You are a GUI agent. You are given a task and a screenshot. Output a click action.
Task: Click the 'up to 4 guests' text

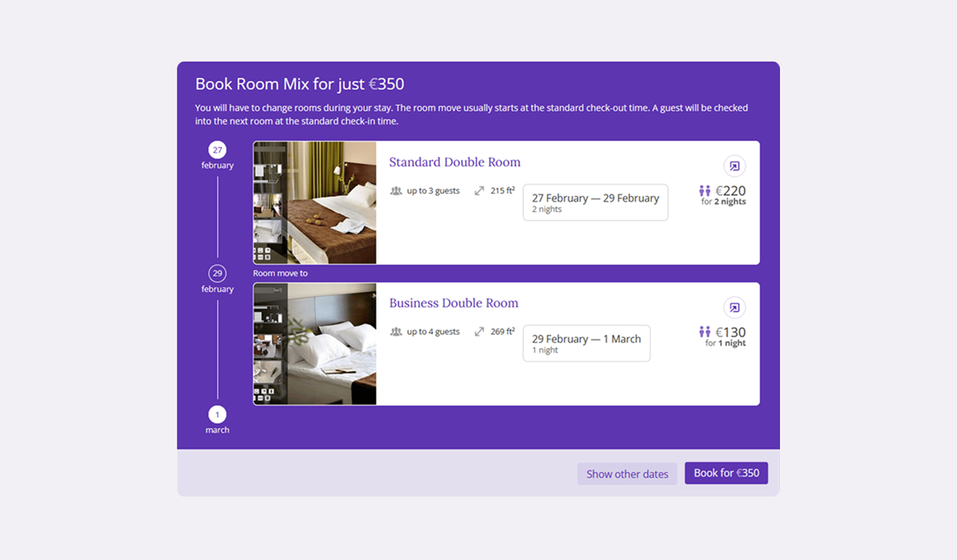point(433,332)
